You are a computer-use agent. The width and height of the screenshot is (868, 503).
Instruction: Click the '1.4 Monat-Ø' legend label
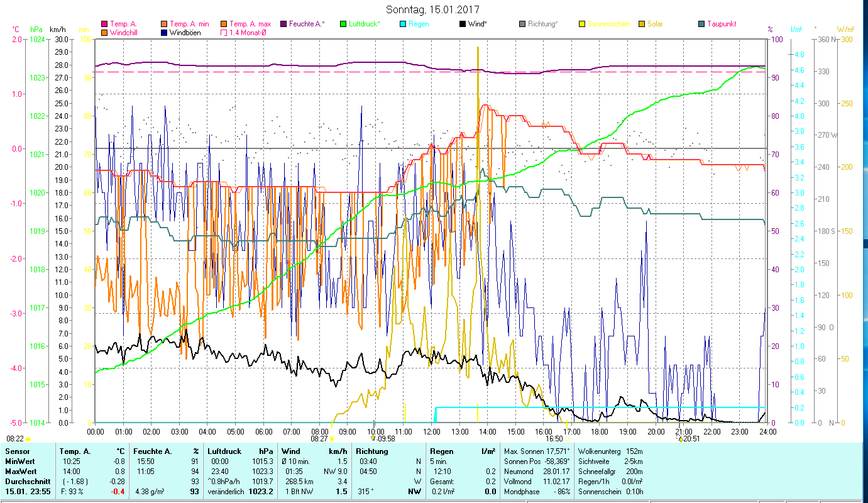pyautogui.click(x=248, y=33)
